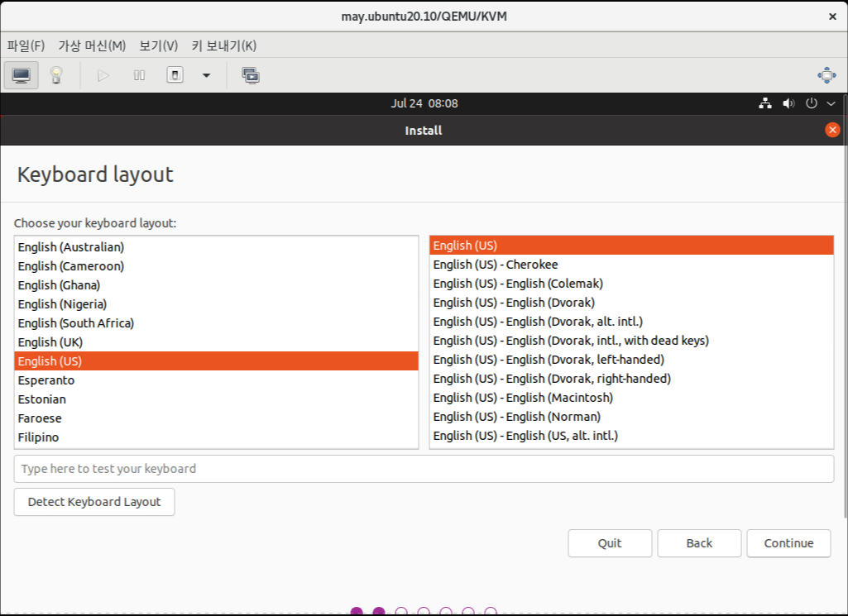Viewport: 848px width, 616px height.
Task: Open the manage VM snapshots icon
Action: 251,75
